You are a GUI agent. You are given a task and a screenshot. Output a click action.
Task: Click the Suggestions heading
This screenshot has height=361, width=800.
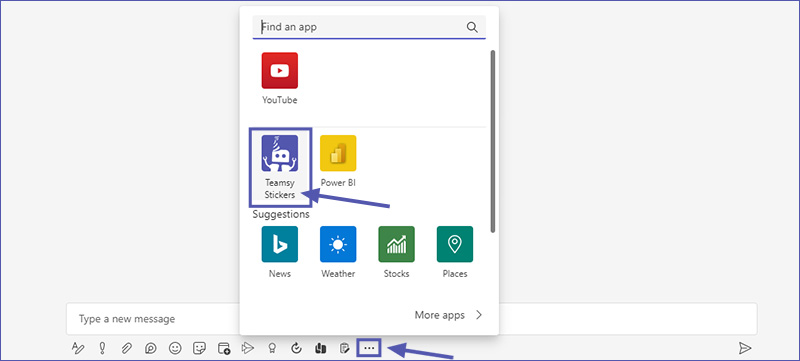pyautogui.click(x=281, y=215)
